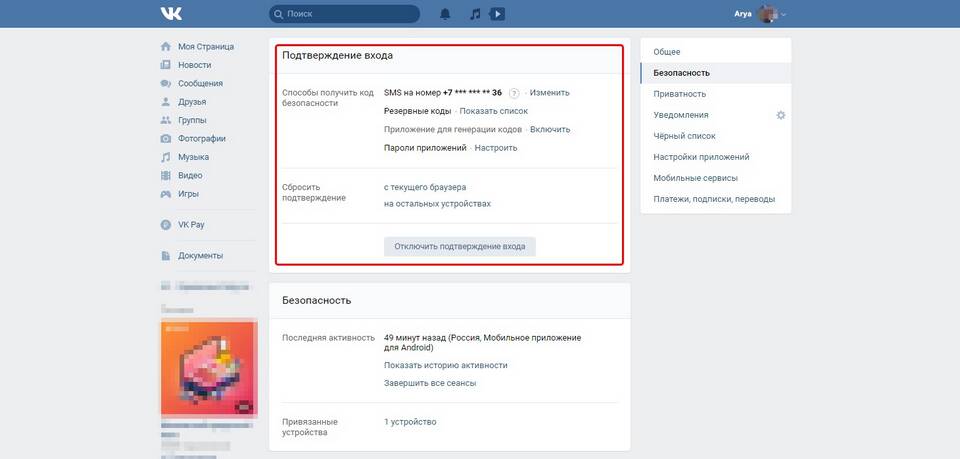Open Группы in sidebar

point(192,120)
